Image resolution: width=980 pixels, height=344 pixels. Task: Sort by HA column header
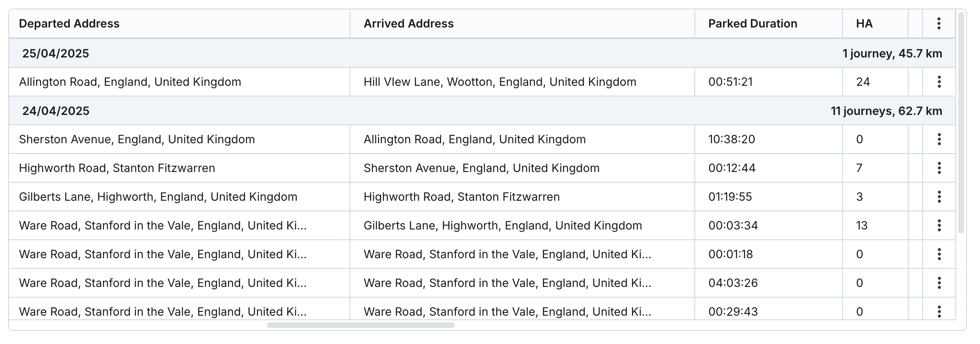[864, 24]
